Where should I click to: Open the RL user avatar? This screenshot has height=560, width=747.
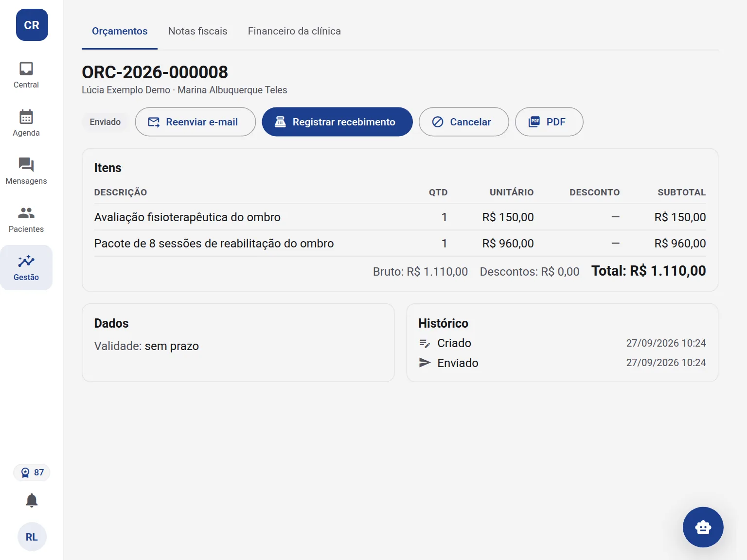(32, 537)
